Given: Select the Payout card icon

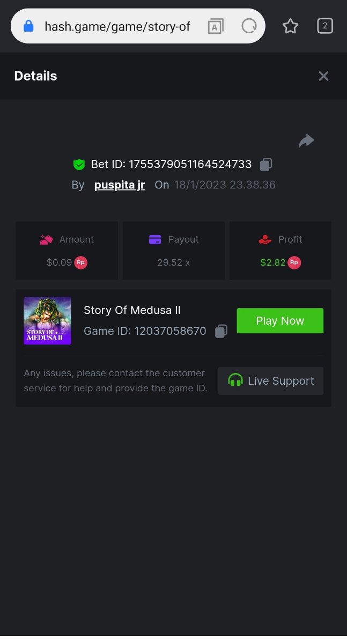Looking at the screenshot, I should pyautogui.click(x=155, y=239).
